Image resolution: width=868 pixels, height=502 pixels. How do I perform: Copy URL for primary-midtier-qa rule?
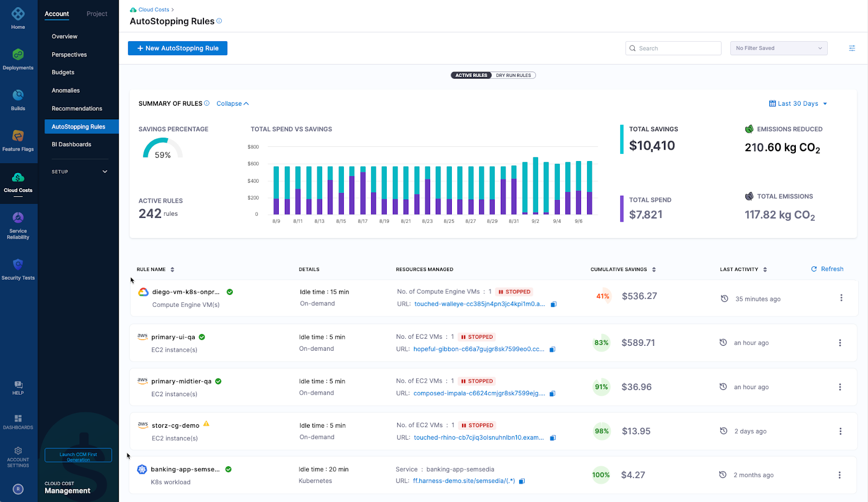[x=552, y=394]
